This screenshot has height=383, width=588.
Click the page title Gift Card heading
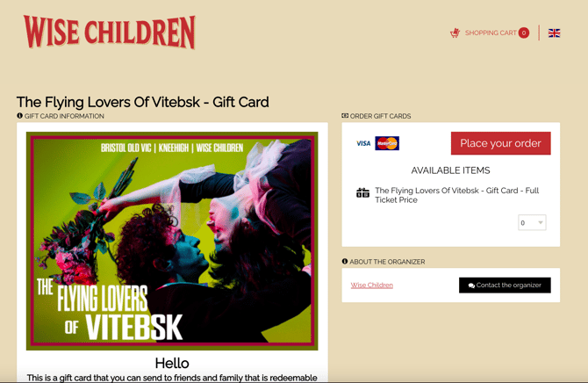pos(142,102)
